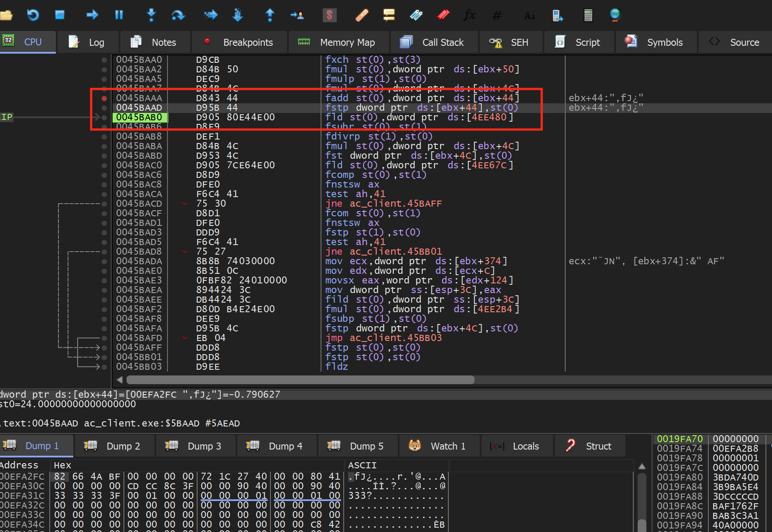This screenshot has width=772, height=532.
Task: Execute until return up-arrow icon
Action: click(x=270, y=15)
